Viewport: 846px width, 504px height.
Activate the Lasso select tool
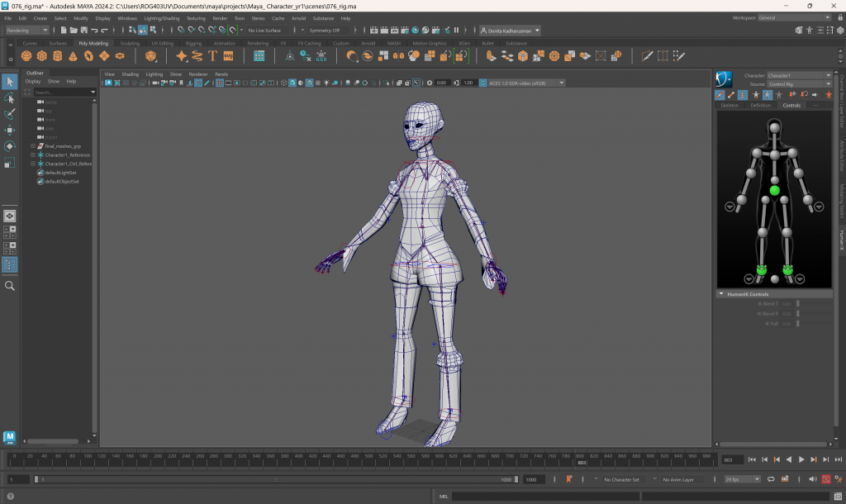pos(10,97)
